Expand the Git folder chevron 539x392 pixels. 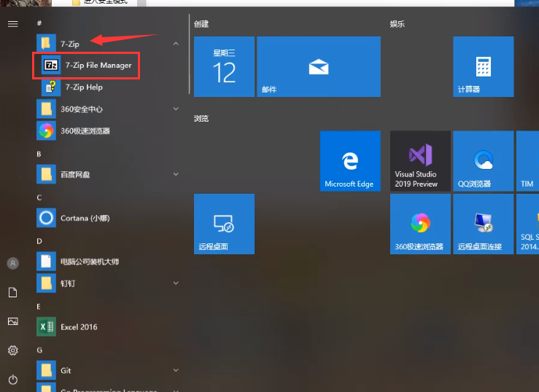176,370
